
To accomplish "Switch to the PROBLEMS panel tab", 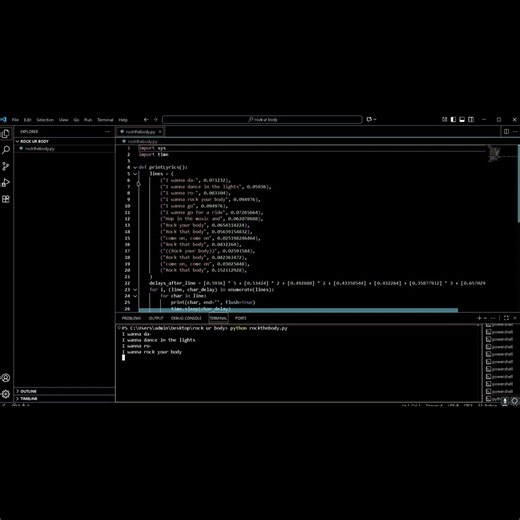I will pos(131,318).
